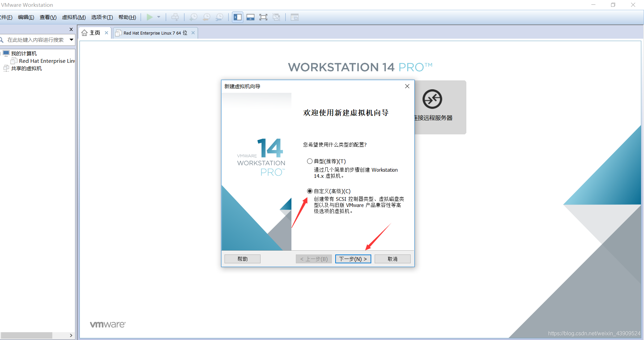Select Red Hat Enterprise Linux VM in tree
This screenshot has height=340, width=644.
pos(47,61)
